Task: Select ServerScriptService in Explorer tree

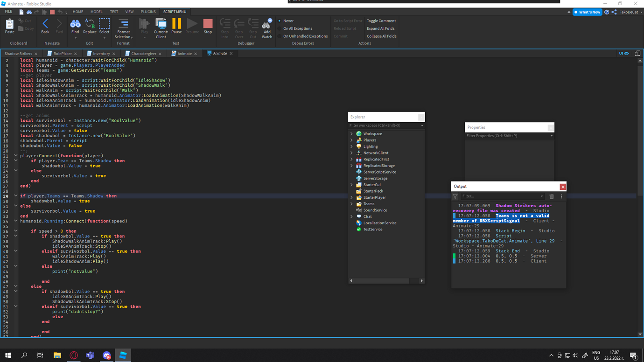Action: 379,172
